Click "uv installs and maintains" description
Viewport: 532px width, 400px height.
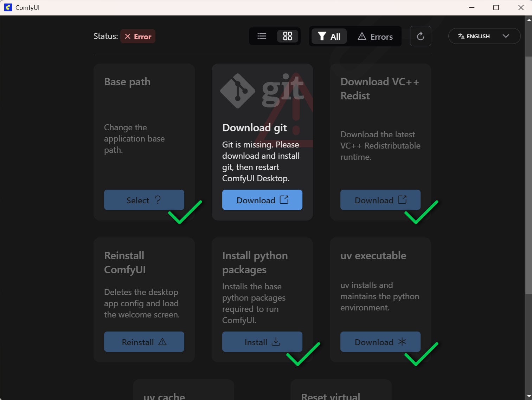[380, 296]
